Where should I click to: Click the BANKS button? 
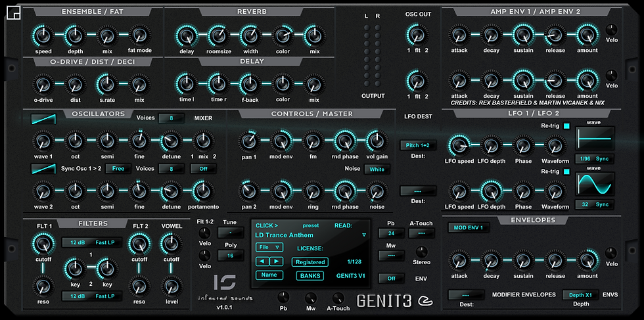[310, 275]
